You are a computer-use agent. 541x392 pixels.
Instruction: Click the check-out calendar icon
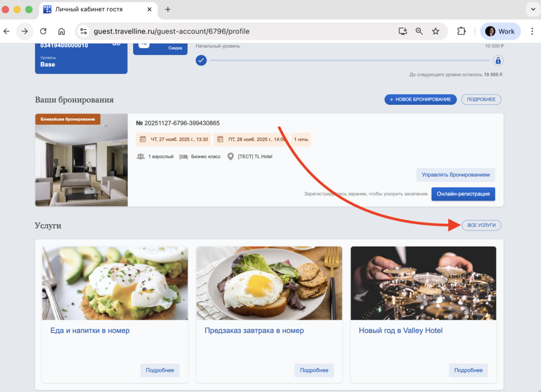click(220, 139)
